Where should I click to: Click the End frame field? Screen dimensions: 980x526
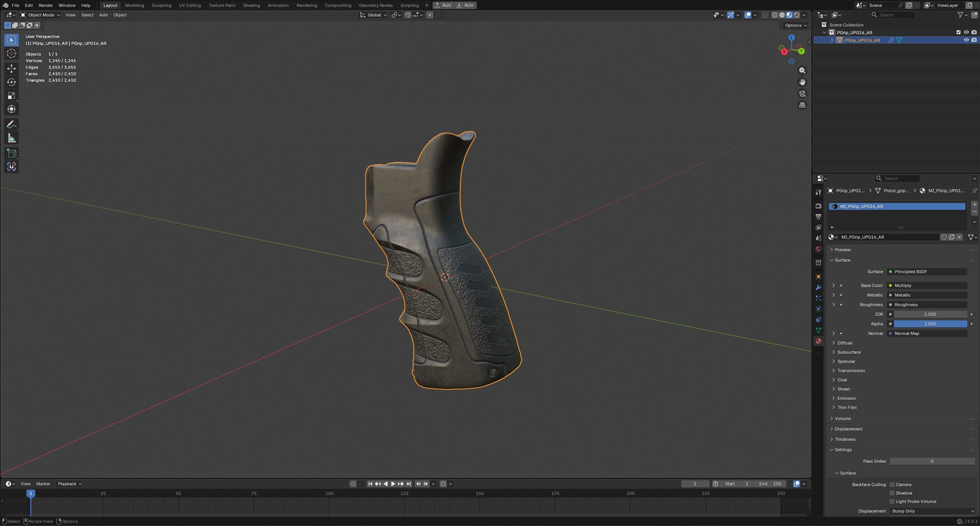click(x=770, y=484)
